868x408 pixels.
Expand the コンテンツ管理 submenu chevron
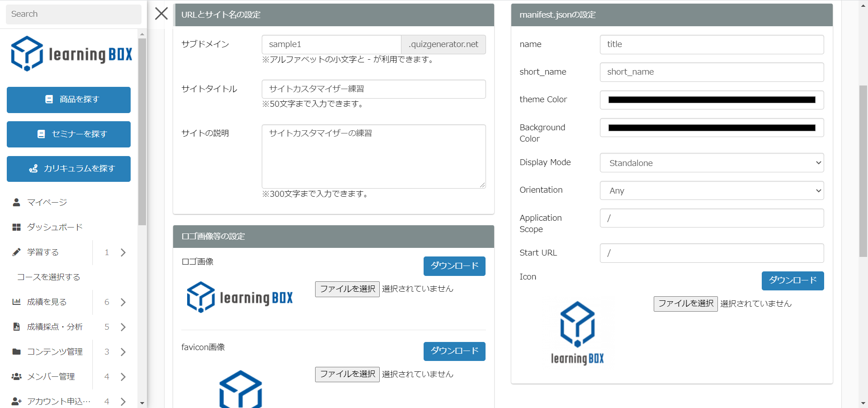[x=123, y=352]
